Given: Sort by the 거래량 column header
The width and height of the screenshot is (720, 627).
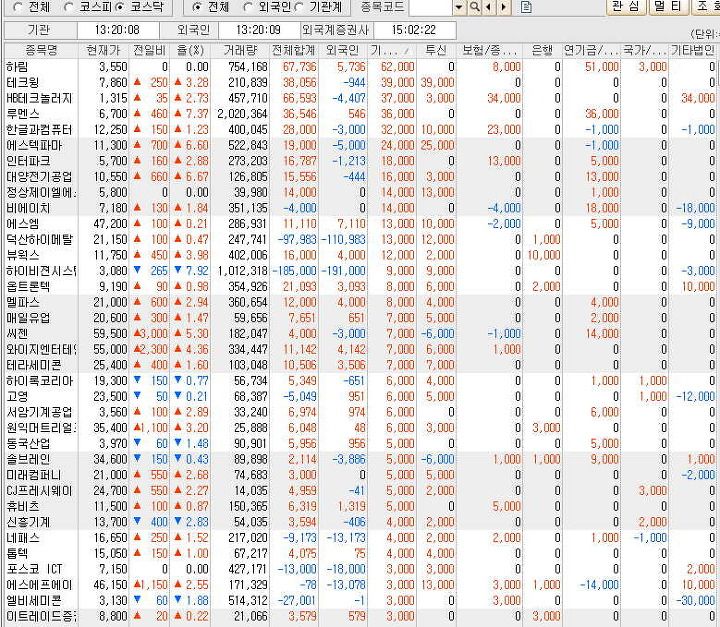Looking at the screenshot, I should click(x=240, y=50).
